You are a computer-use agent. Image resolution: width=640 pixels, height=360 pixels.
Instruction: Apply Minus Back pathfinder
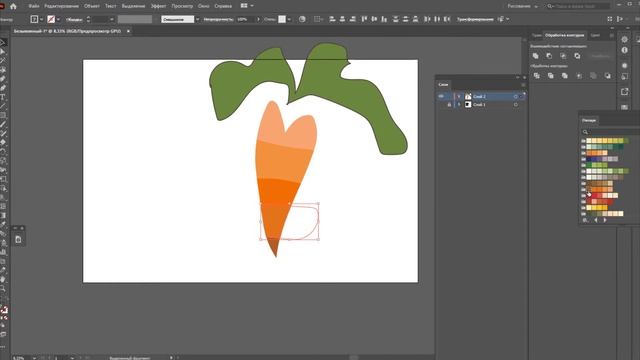click(x=608, y=76)
